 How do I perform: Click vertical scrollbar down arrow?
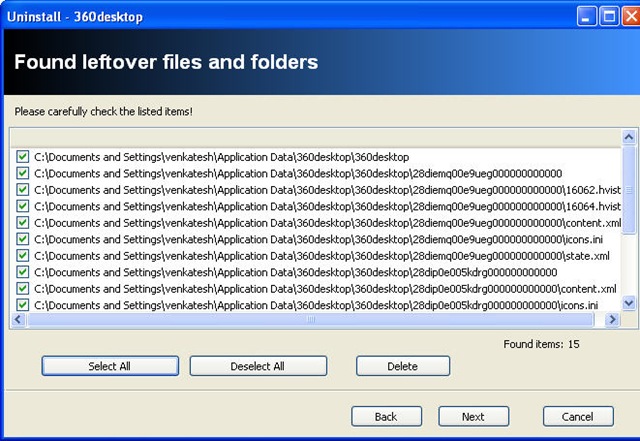point(629,303)
